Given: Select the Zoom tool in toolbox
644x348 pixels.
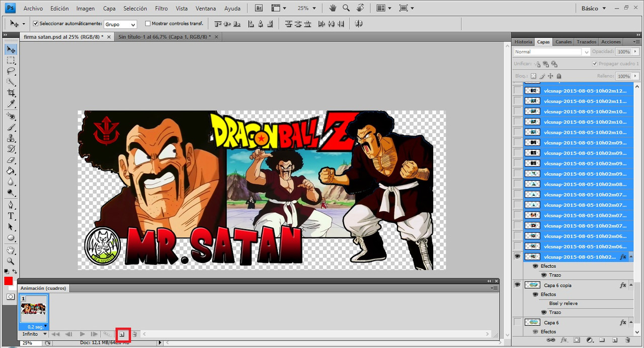Looking at the screenshot, I should pos(11,261).
